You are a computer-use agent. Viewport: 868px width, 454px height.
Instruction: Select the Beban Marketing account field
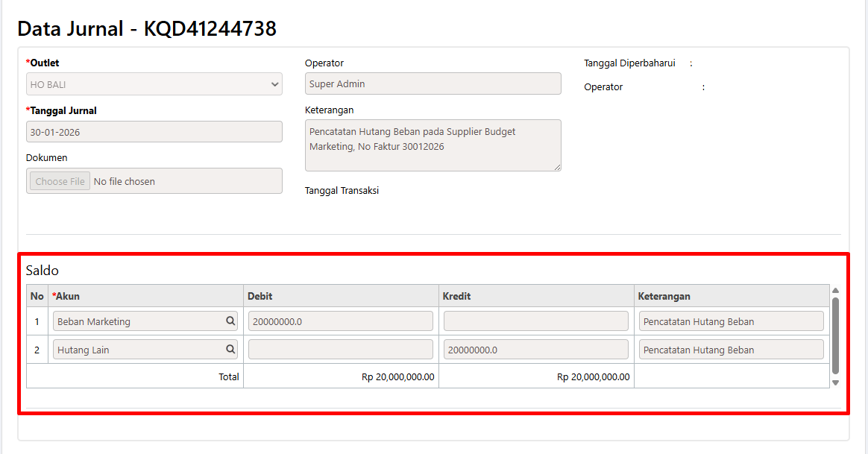[x=139, y=321]
